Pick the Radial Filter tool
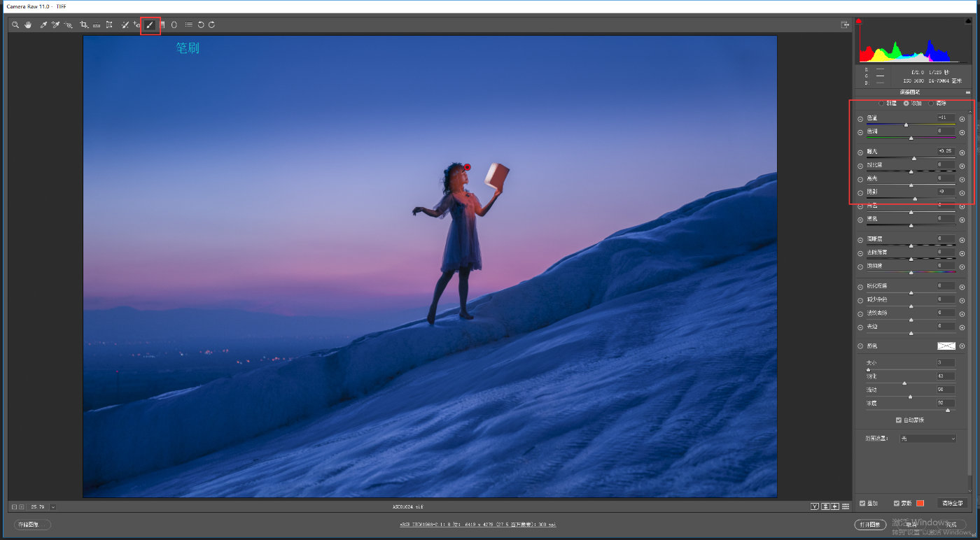Screen dimensions: 980x540 click(x=174, y=25)
